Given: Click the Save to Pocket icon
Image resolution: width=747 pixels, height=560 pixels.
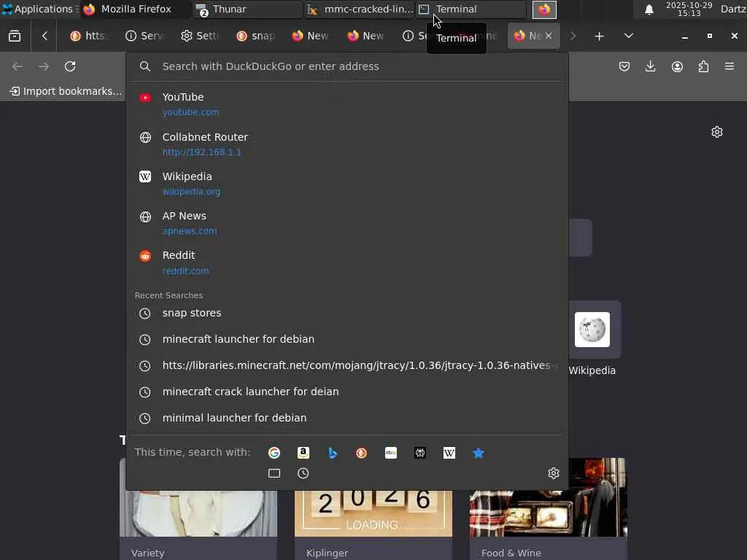Looking at the screenshot, I should (x=624, y=66).
